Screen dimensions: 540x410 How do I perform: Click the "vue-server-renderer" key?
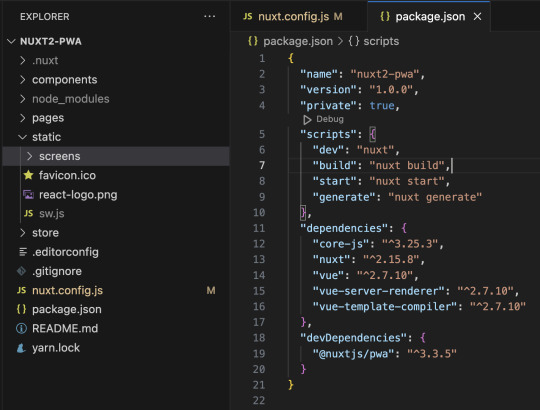379,291
